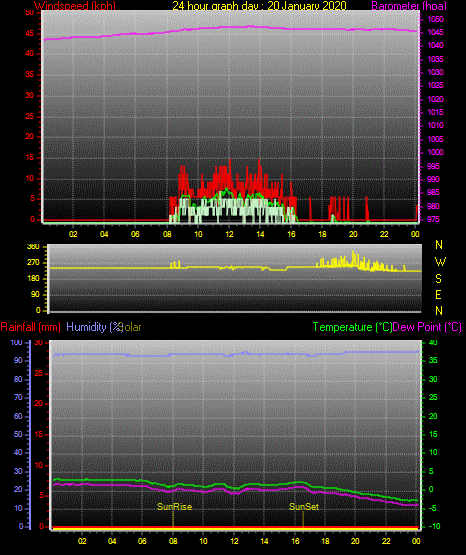Click the Dew Point (°C) legend label
This screenshot has height=555, width=466.
(427, 327)
